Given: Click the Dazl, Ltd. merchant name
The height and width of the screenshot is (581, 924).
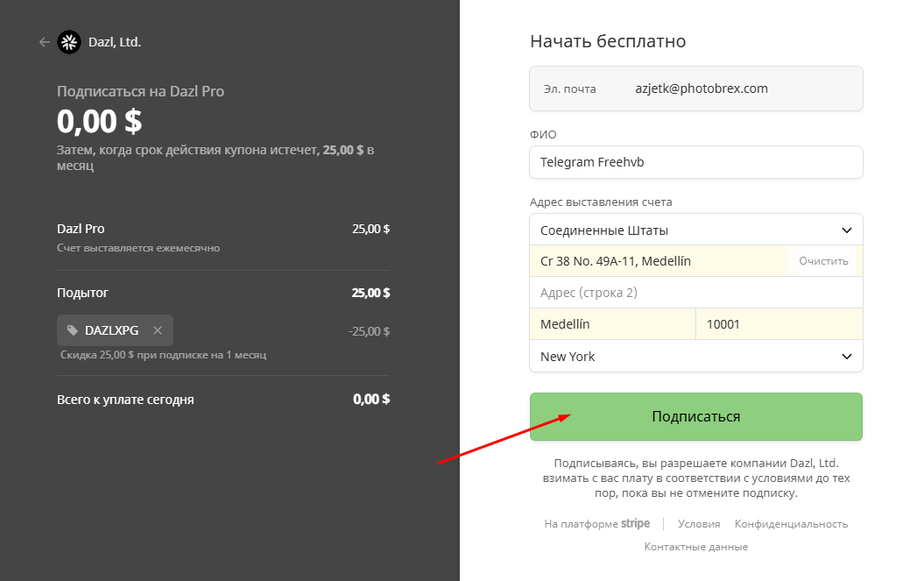Looking at the screenshot, I should pyautogui.click(x=115, y=42).
